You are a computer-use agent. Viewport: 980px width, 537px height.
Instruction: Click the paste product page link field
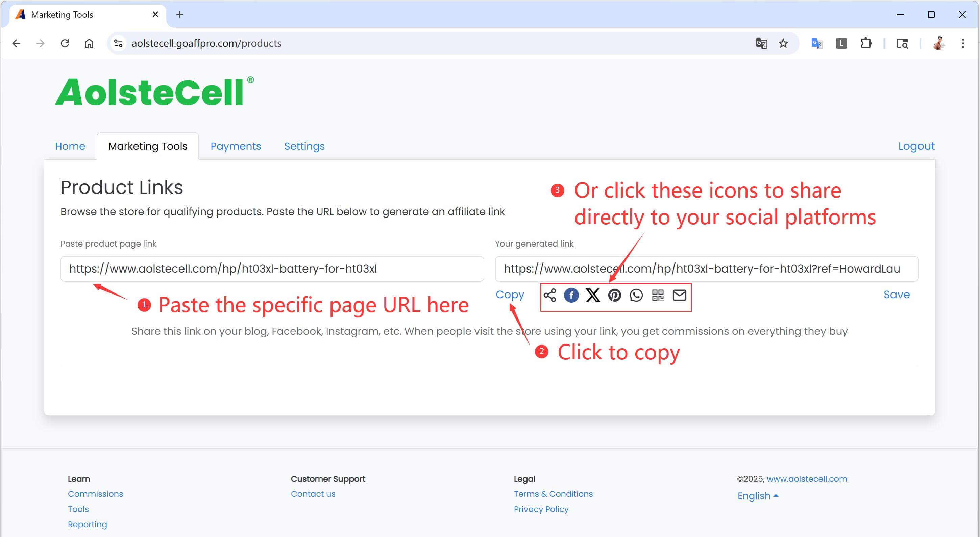(272, 269)
